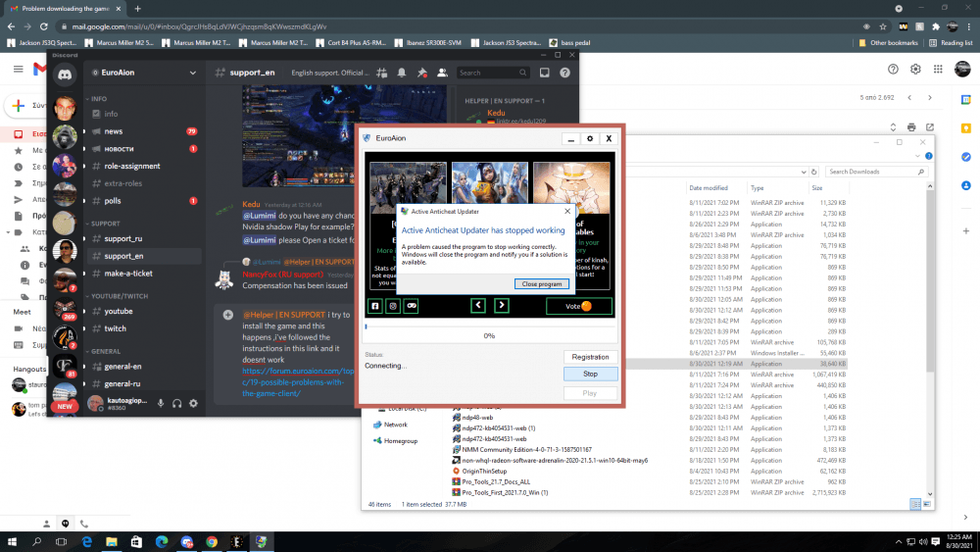Click the Close program button
This screenshot has height=552, width=980.
click(541, 283)
